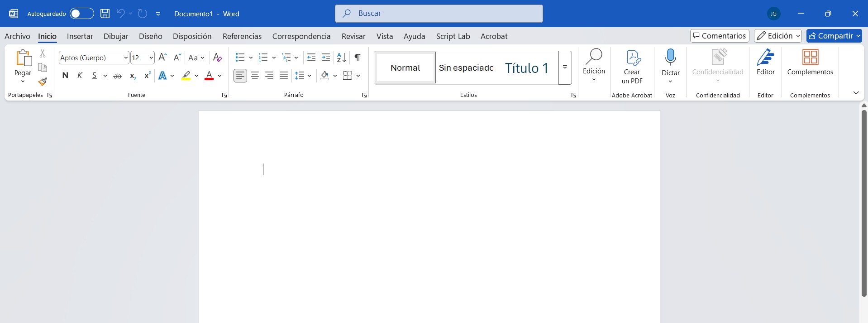The height and width of the screenshot is (323, 868).
Task: Toggle bold formatting with N button
Action: 65,76
